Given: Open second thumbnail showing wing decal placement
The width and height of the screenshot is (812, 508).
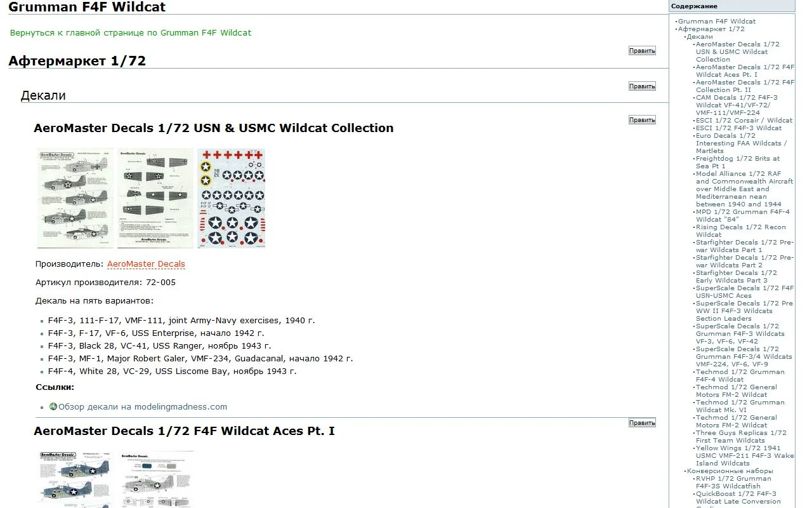Looking at the screenshot, I should [155, 198].
